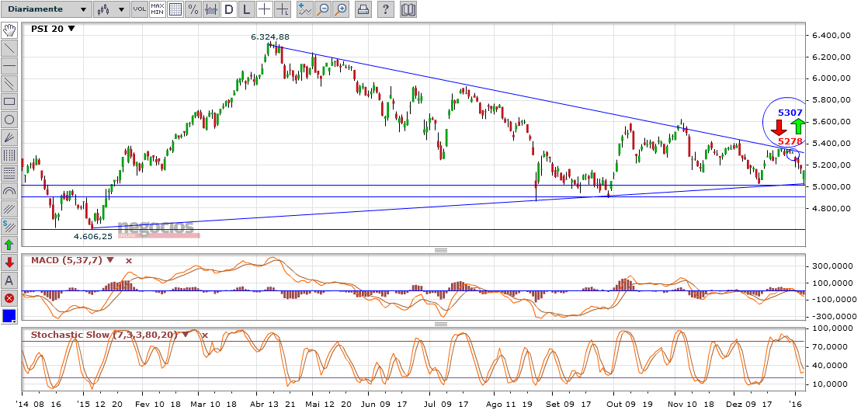868x417 pixels.
Task: Click the red delete drawings icon
Action: [x=9, y=298]
